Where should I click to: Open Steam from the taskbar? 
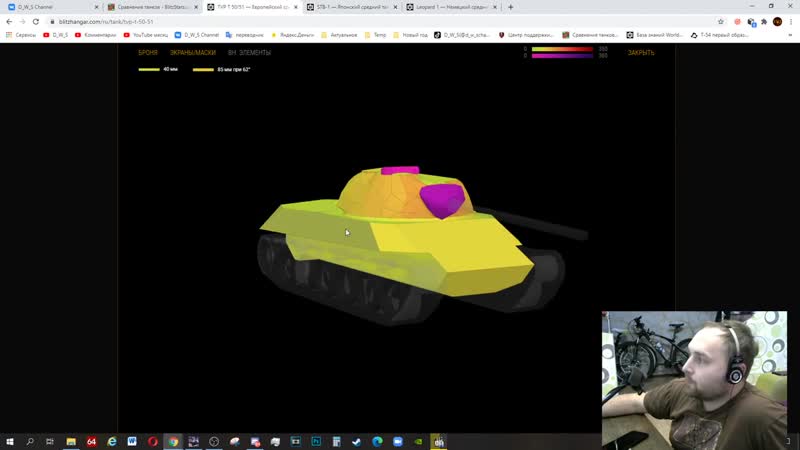point(357,441)
